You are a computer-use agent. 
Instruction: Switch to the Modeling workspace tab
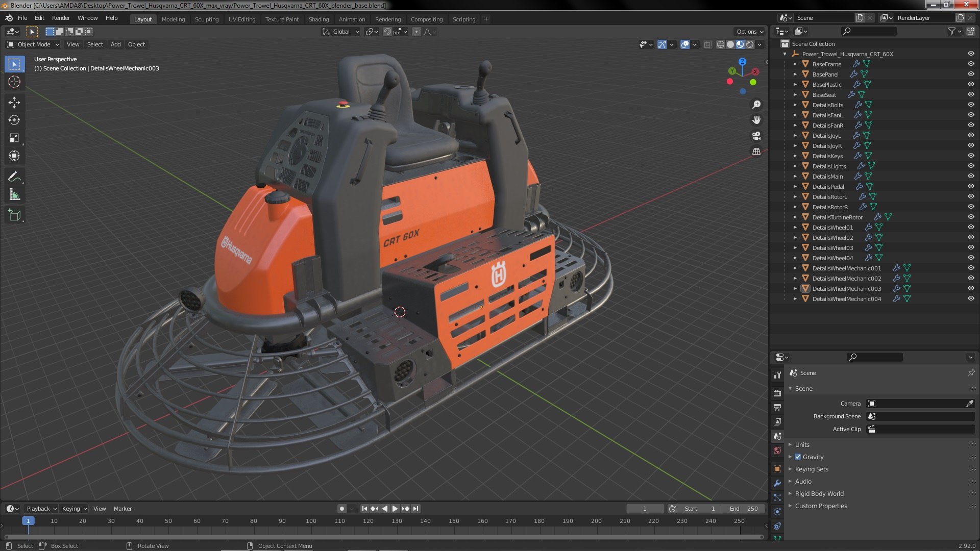click(173, 19)
